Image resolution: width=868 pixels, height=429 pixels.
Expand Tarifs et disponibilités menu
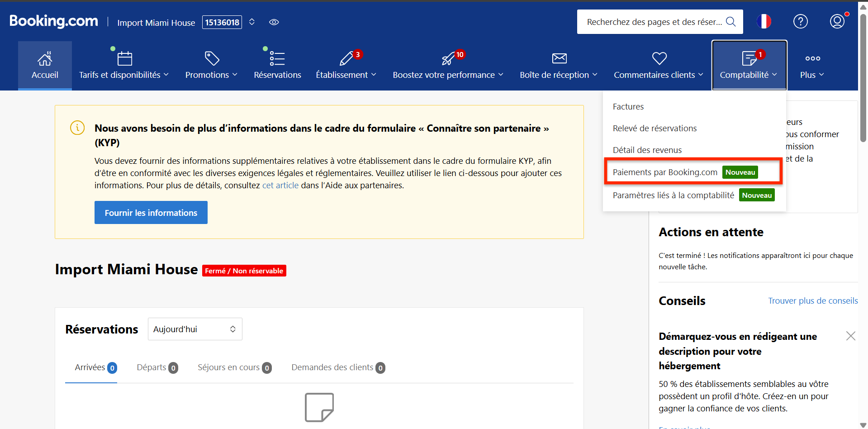pos(123,75)
